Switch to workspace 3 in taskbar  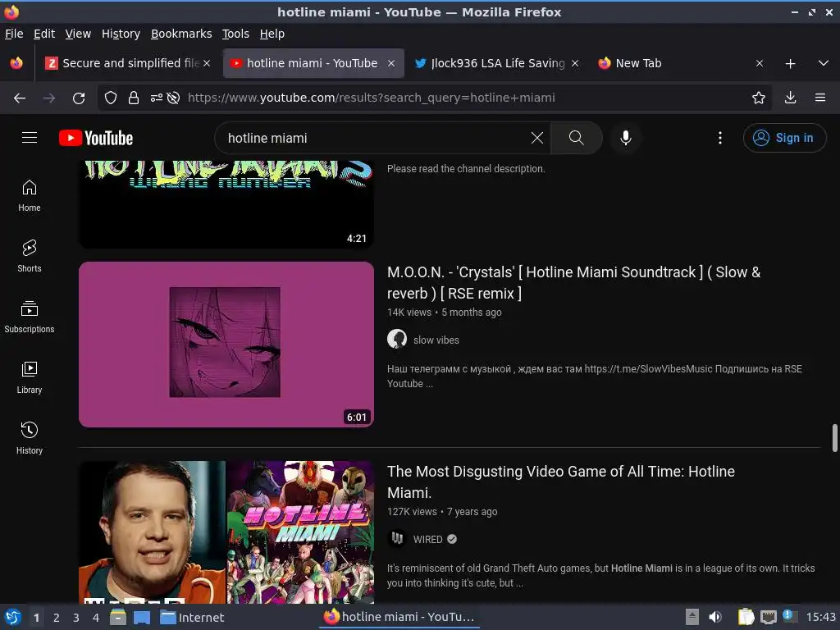pos(75,618)
